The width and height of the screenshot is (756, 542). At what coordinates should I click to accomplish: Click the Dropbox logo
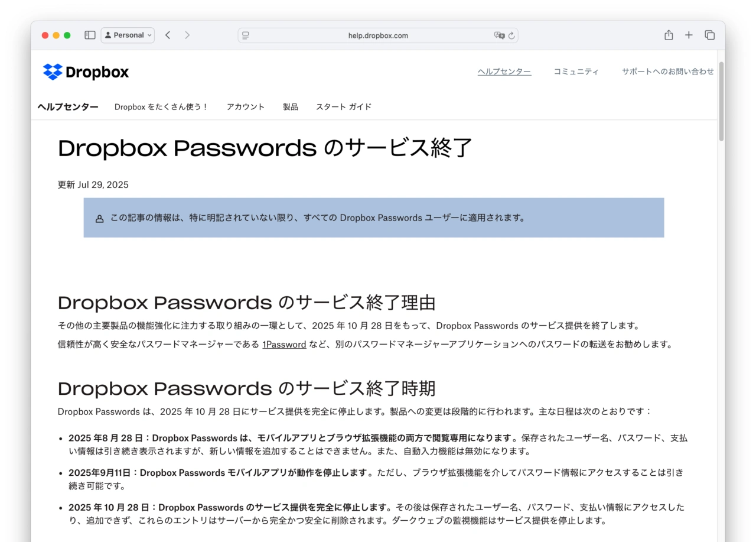coord(86,72)
